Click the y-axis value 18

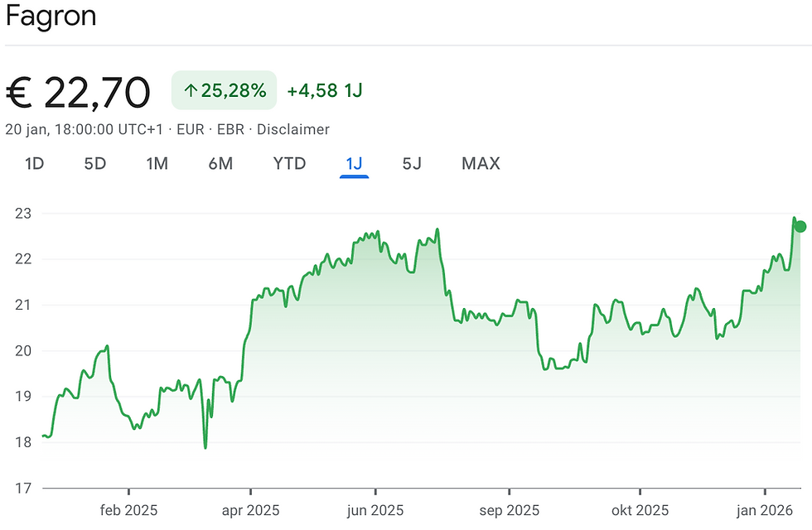(x=23, y=442)
